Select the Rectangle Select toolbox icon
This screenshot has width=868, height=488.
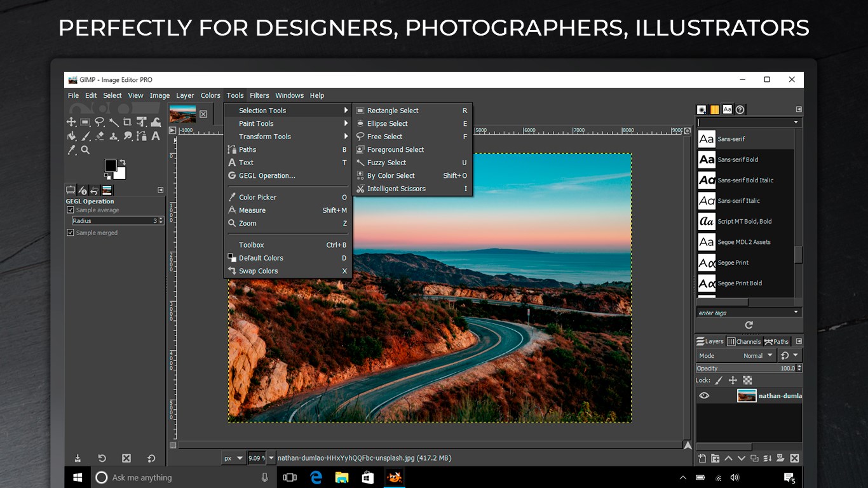tap(85, 122)
